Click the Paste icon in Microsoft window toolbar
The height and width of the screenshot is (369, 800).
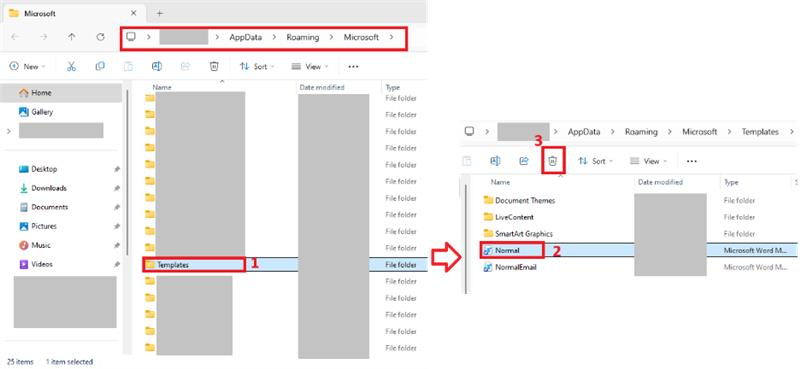click(129, 66)
